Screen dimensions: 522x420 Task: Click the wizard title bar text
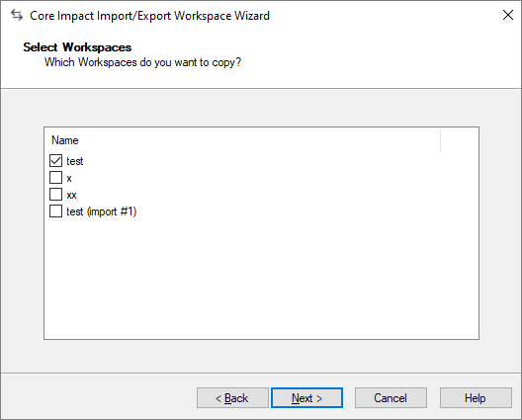click(x=149, y=16)
